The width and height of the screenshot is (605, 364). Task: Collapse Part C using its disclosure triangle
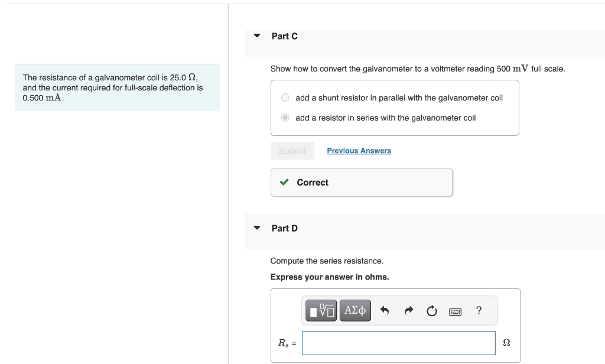point(256,35)
